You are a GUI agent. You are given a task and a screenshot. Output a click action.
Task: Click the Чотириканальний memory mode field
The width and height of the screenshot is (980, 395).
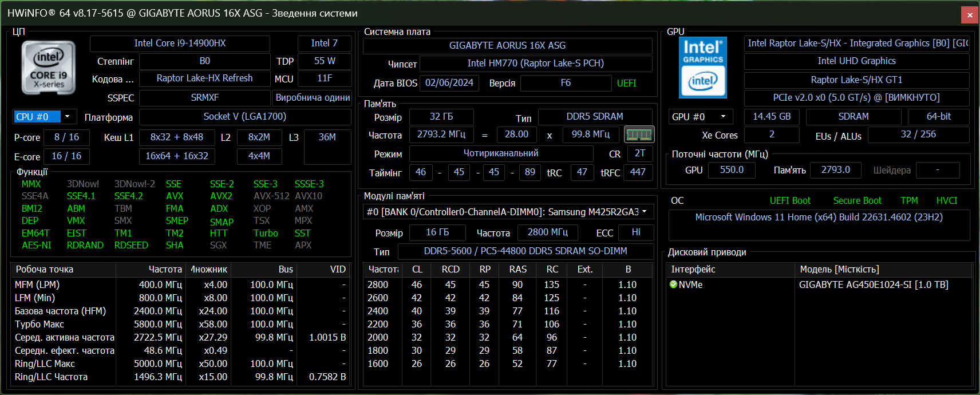point(501,153)
